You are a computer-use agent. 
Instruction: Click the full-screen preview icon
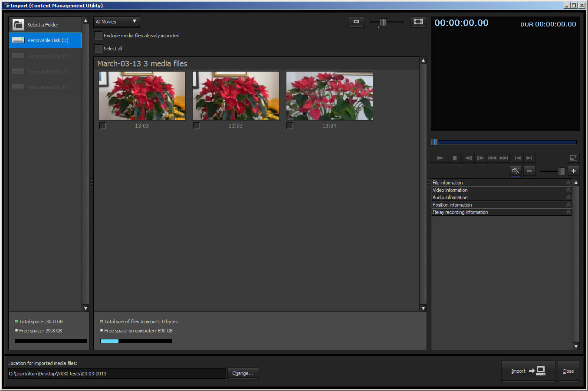click(573, 158)
